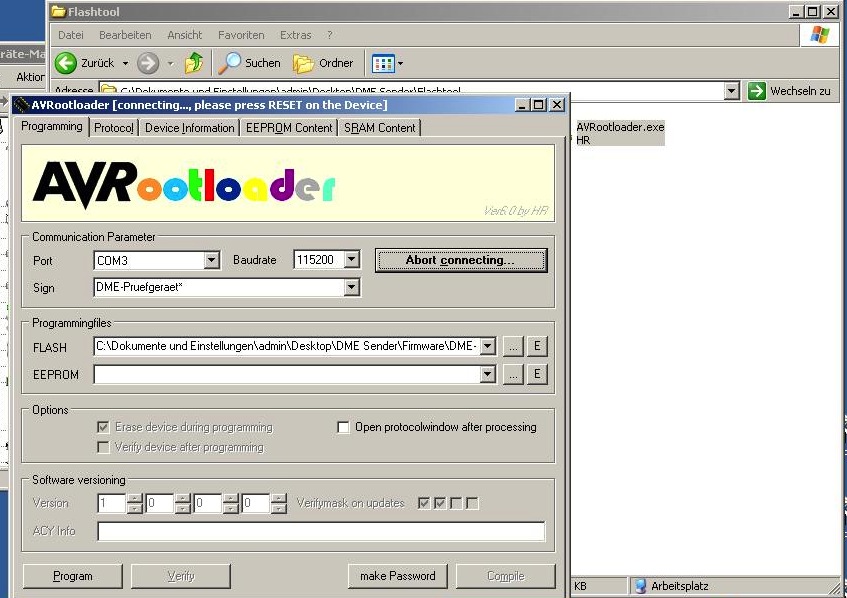
Task: Open the view mode grid icon
Action: tap(382, 63)
